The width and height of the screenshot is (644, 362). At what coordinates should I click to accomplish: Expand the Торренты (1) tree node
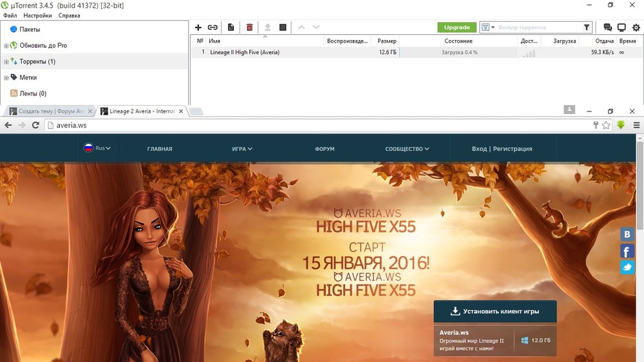point(6,62)
